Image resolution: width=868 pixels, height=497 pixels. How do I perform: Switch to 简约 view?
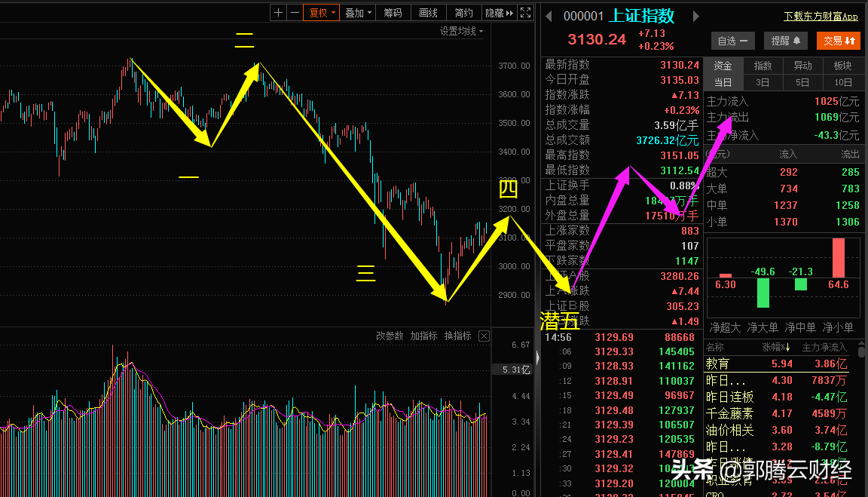tap(464, 13)
